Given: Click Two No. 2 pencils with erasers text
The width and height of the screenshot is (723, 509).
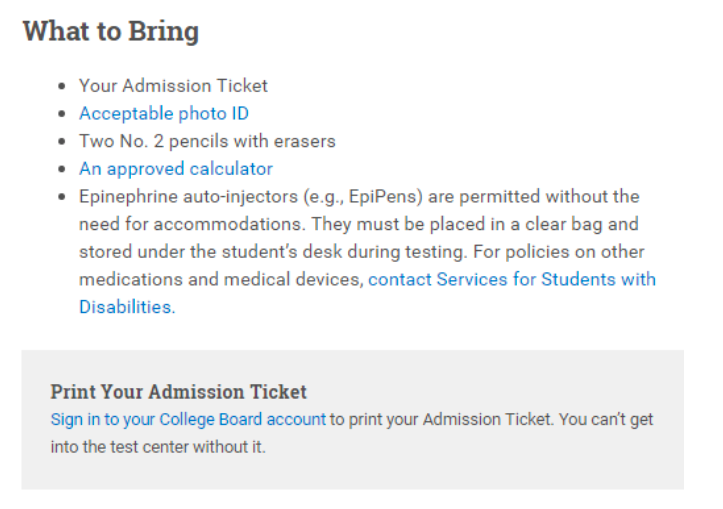Looking at the screenshot, I should pyautogui.click(x=207, y=141).
